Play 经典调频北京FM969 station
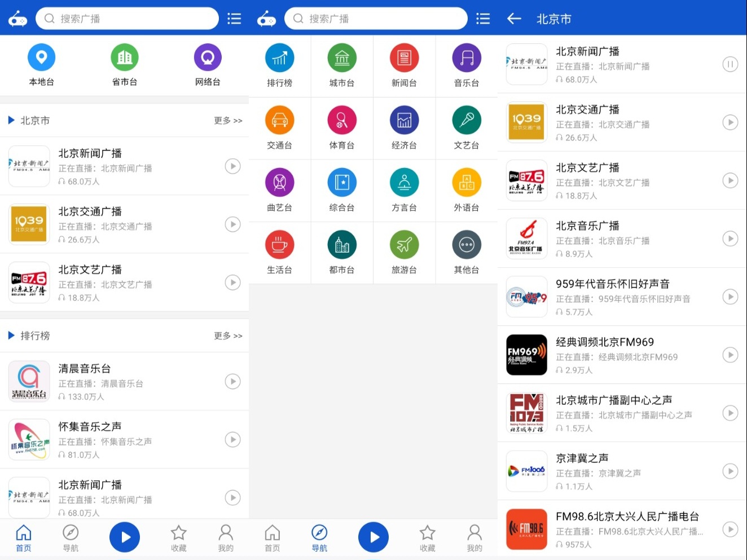Screen dimensions: 747x560 click(730, 355)
